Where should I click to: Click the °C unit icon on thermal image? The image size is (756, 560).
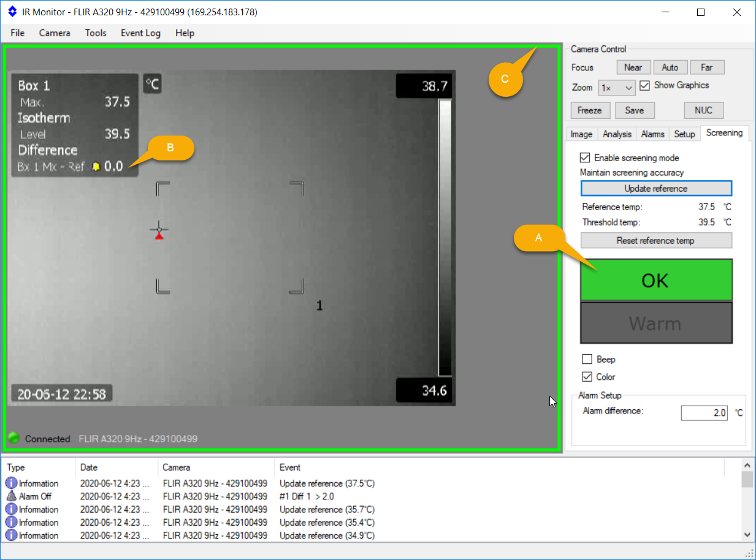[151, 84]
